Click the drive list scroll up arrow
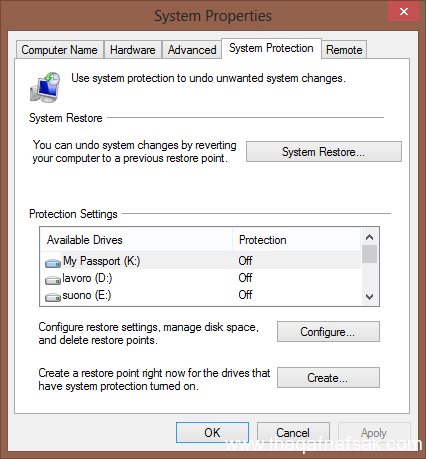Viewport: 426px width, 459px height. point(369,237)
